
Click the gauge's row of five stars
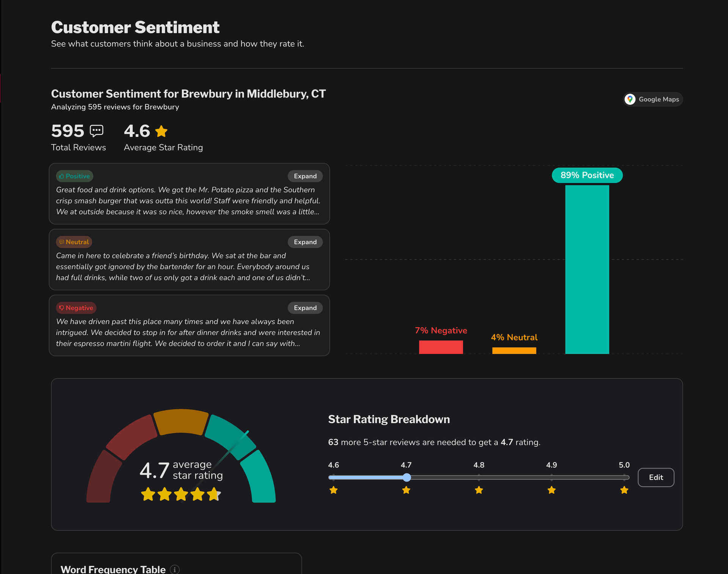click(x=181, y=494)
